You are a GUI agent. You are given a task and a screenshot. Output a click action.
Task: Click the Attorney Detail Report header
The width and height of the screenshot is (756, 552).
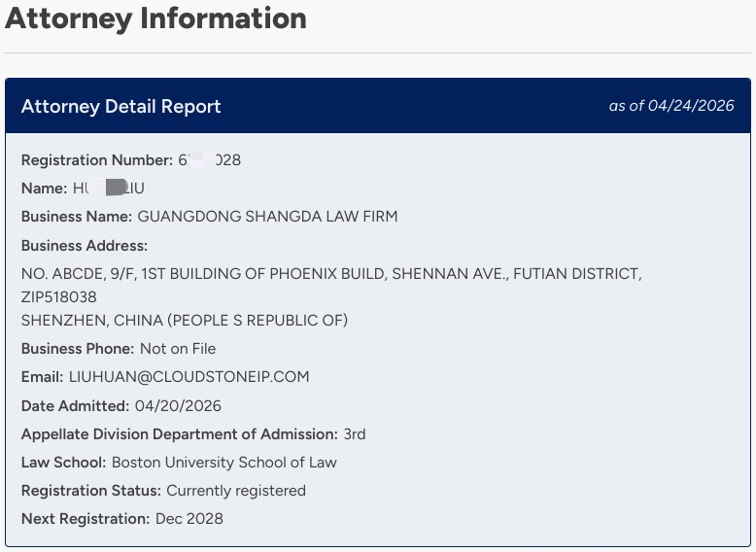(x=121, y=106)
